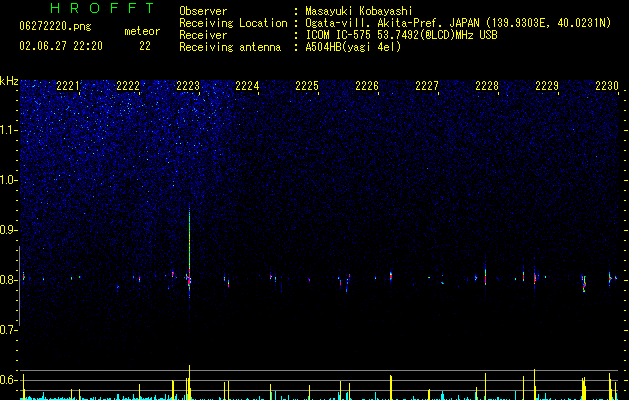The height and width of the screenshot is (400, 629).
Task: Click the 2229 time marker
Action: [x=547, y=86]
